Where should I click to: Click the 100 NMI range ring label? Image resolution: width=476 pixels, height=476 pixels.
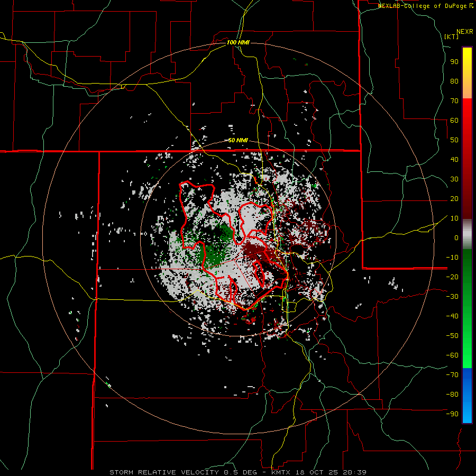(238, 42)
